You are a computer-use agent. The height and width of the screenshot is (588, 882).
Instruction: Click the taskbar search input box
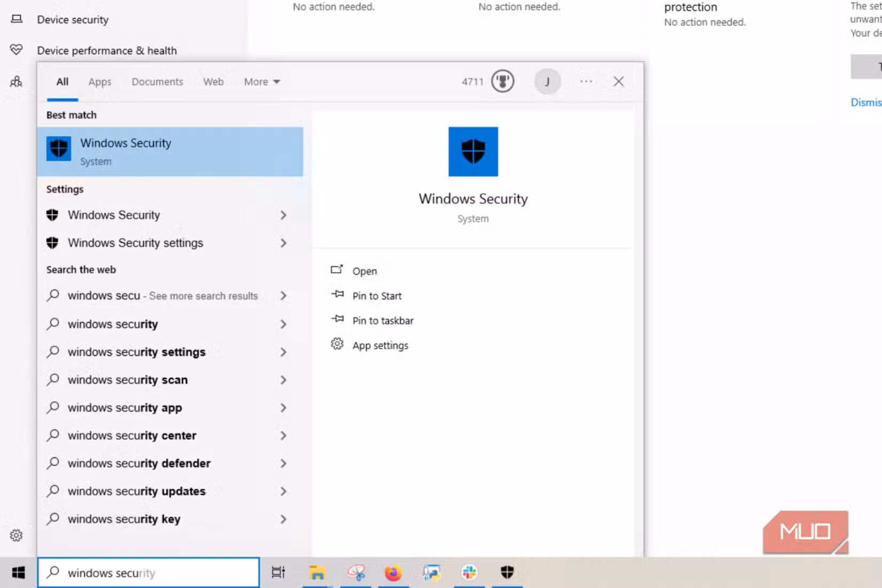149,572
